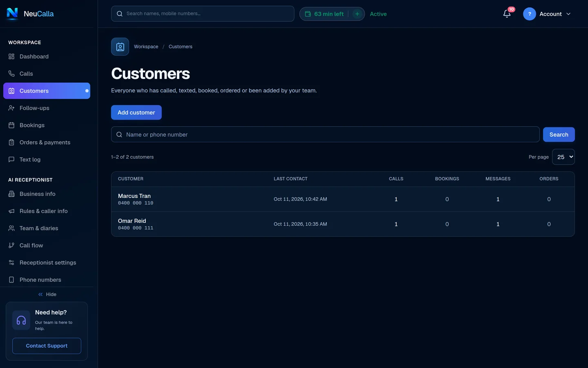Image resolution: width=588 pixels, height=368 pixels.
Task: Click the Orders & payments clipboard icon
Action: pos(11,142)
